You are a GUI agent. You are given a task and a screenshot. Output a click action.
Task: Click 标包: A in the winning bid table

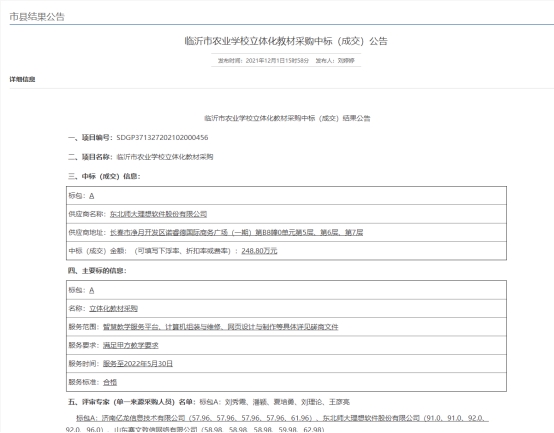[x=81, y=196]
